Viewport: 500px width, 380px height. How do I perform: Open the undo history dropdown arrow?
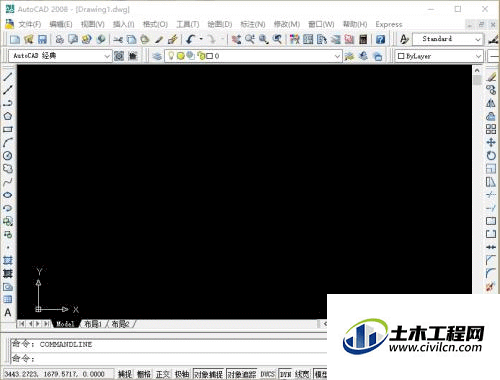[x=201, y=39]
